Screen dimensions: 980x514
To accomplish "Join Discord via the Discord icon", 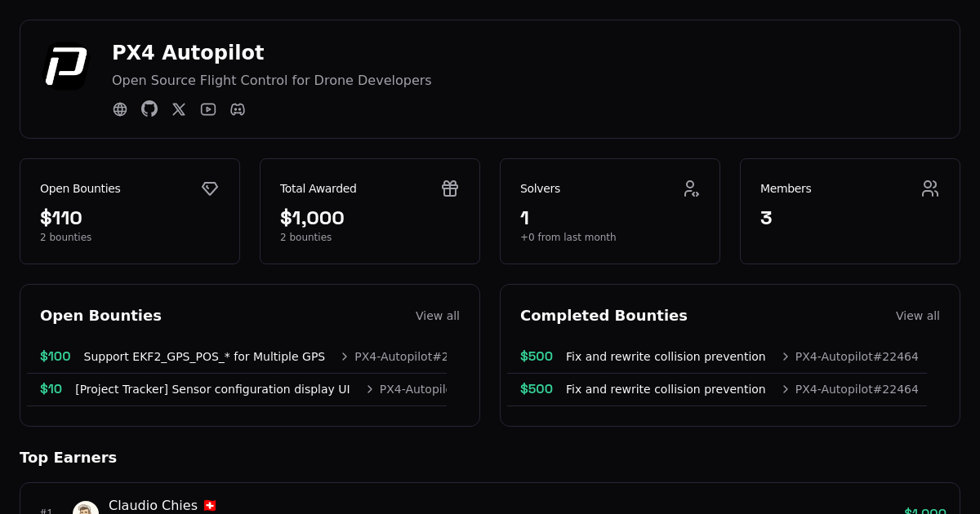I will point(238,109).
